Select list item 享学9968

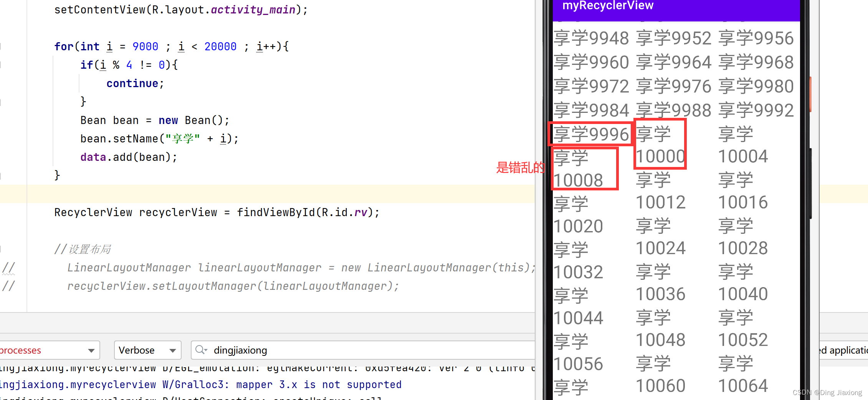756,63
